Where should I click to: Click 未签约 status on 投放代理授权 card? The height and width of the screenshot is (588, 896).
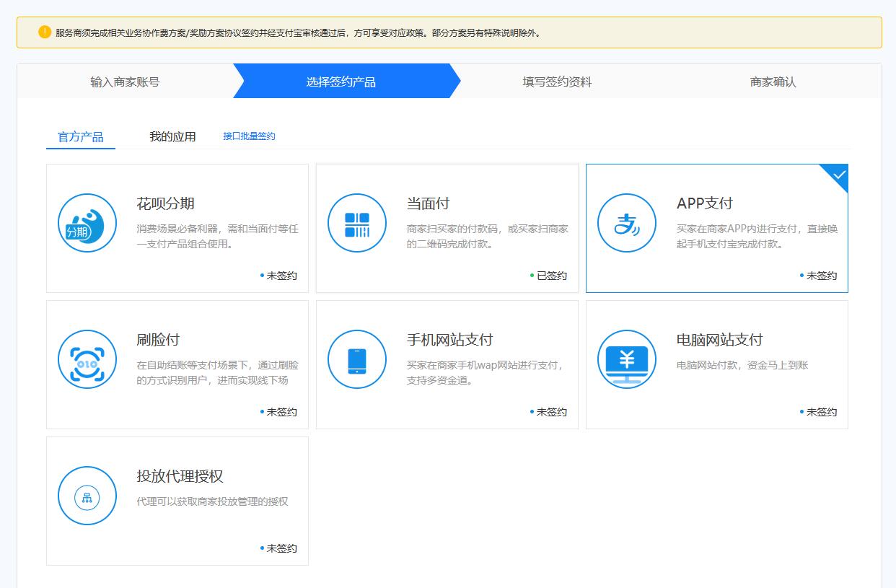click(x=278, y=548)
